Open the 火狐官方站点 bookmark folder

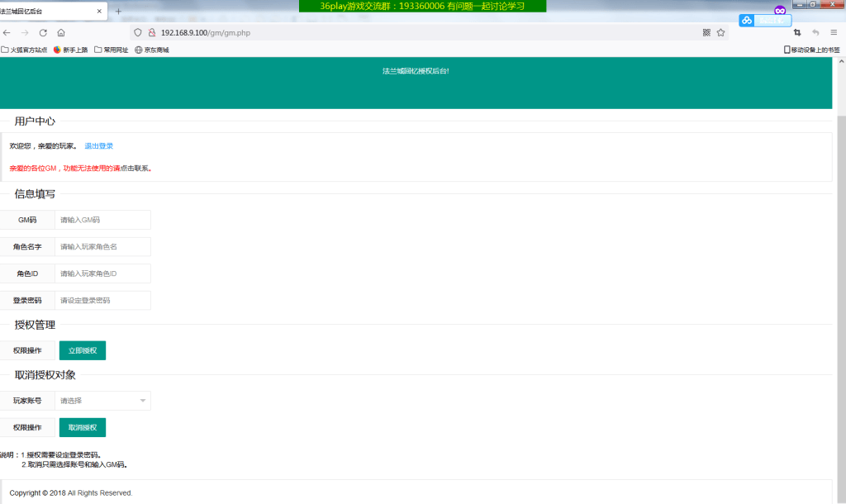[24, 50]
